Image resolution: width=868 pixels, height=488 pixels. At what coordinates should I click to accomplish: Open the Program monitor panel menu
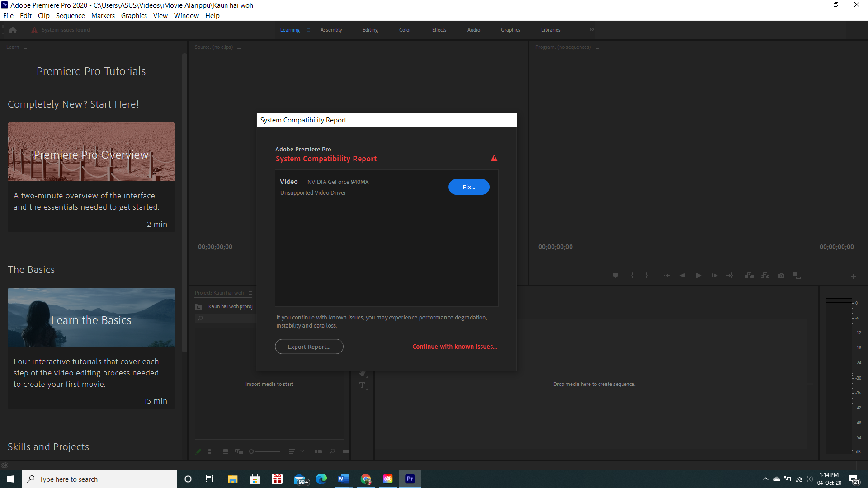[x=598, y=47]
